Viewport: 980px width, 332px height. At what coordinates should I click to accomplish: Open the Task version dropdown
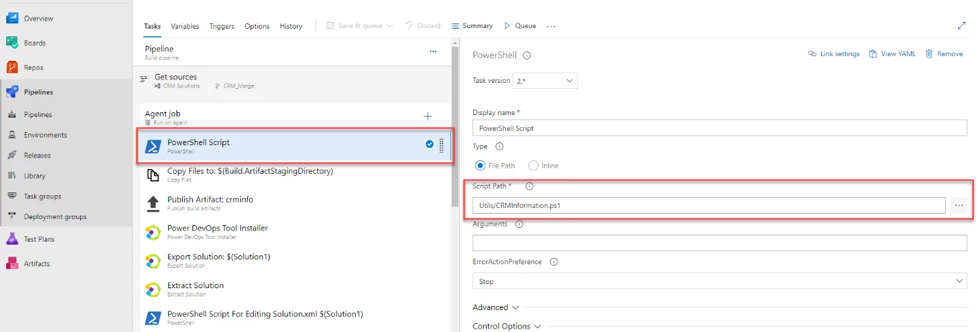pos(545,81)
